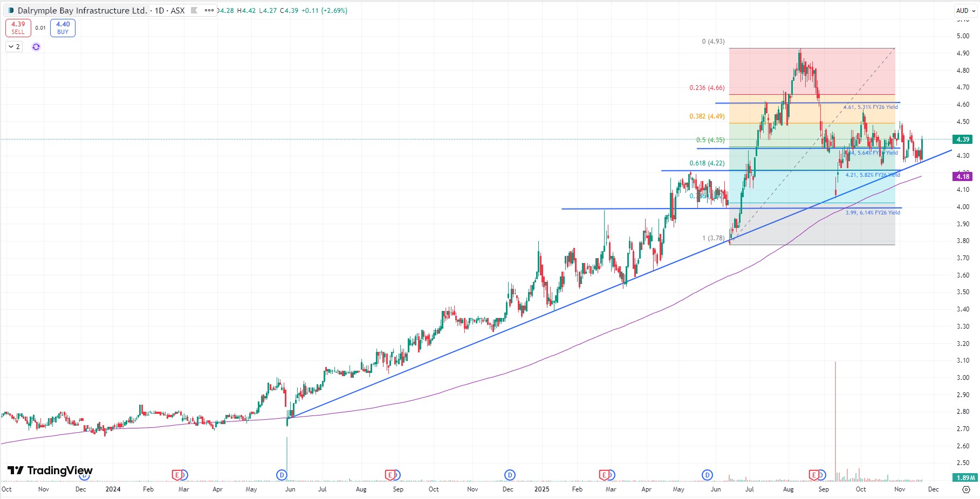980x499 pixels.
Task: Click the flag icon beside ASX
Action: pyautogui.click(x=194, y=10)
